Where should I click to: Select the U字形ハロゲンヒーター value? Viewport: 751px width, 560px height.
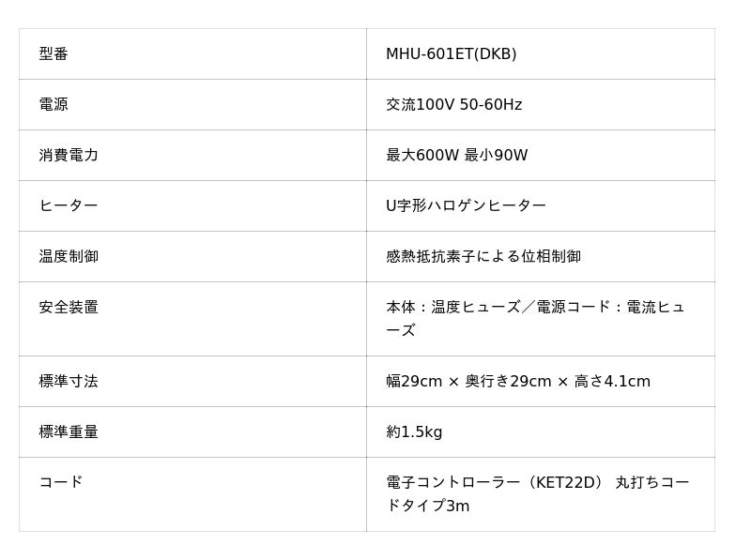(466, 206)
